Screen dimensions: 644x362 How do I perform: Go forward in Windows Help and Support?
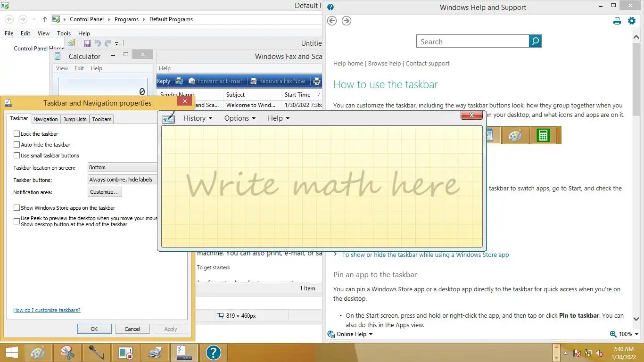tap(347, 21)
